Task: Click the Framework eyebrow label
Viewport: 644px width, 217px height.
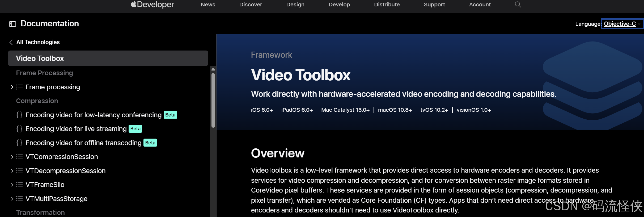Action: tap(272, 55)
